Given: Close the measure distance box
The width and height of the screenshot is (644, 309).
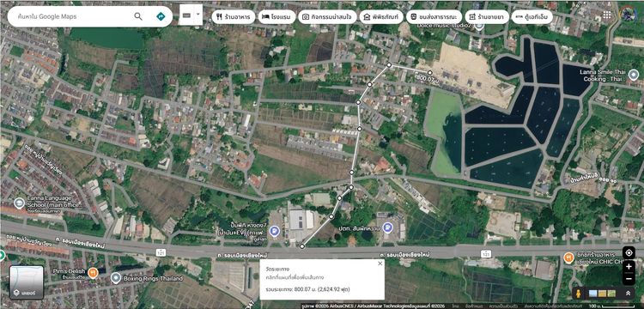Looking at the screenshot, I should 380,264.
